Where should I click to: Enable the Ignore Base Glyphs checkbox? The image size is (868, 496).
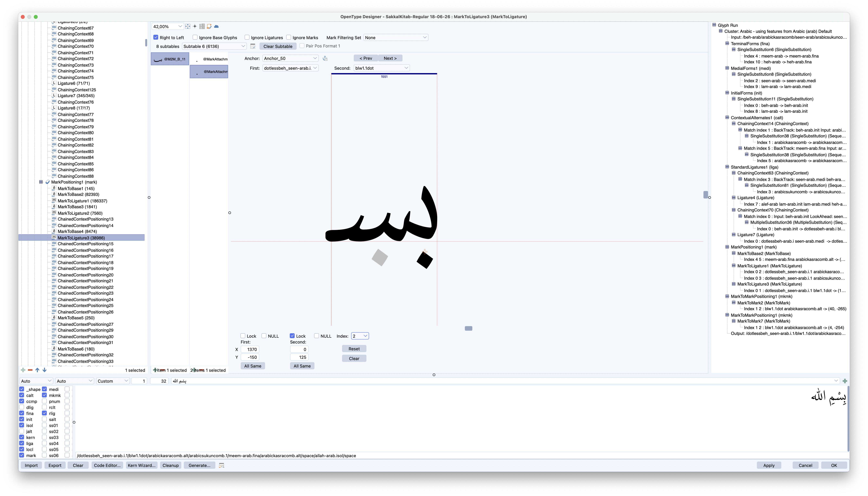[x=195, y=38]
